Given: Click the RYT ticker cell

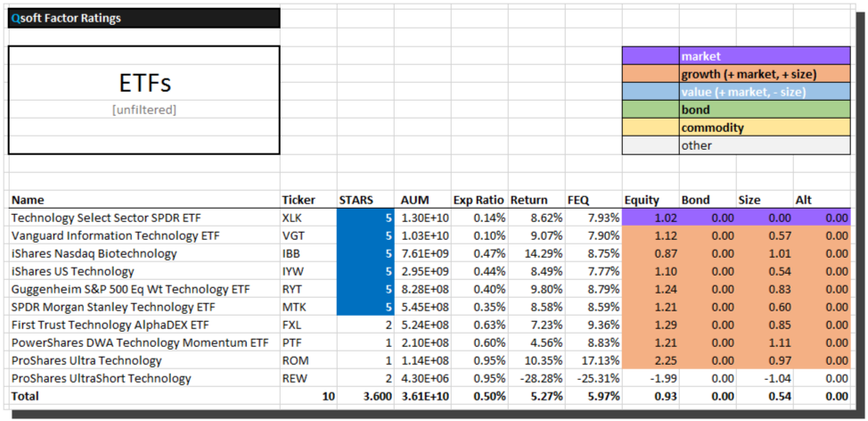Looking at the screenshot, I should click(308, 289).
